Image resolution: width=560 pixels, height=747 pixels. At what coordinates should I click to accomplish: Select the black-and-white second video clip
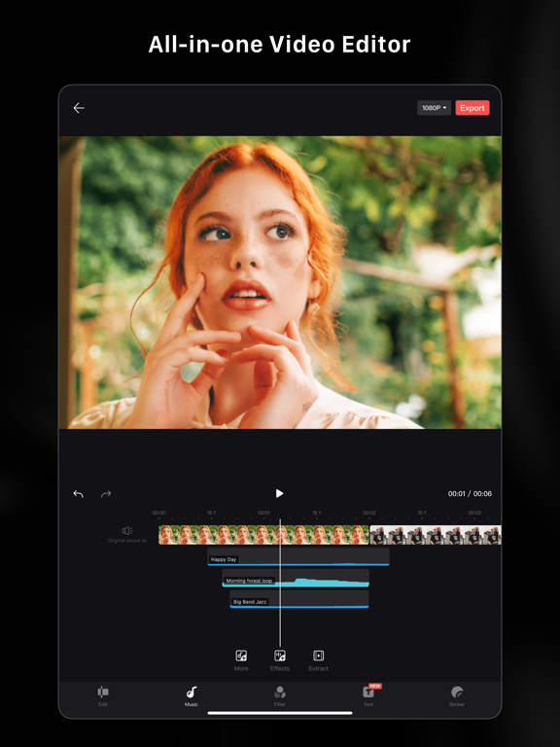pyautogui.click(x=436, y=535)
